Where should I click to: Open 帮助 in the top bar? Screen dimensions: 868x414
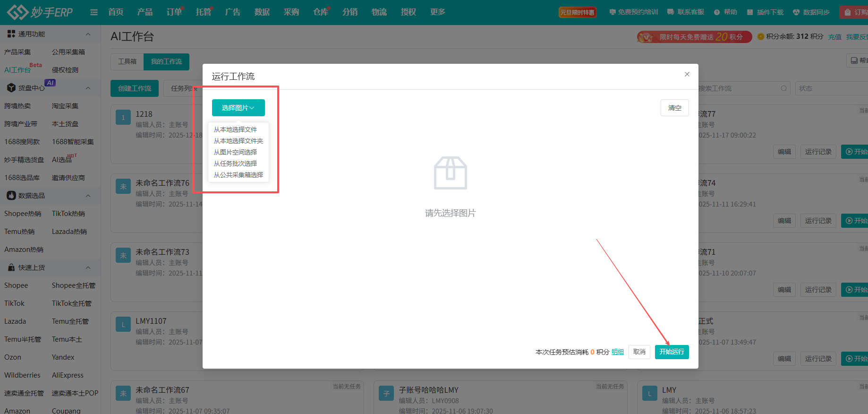725,12
